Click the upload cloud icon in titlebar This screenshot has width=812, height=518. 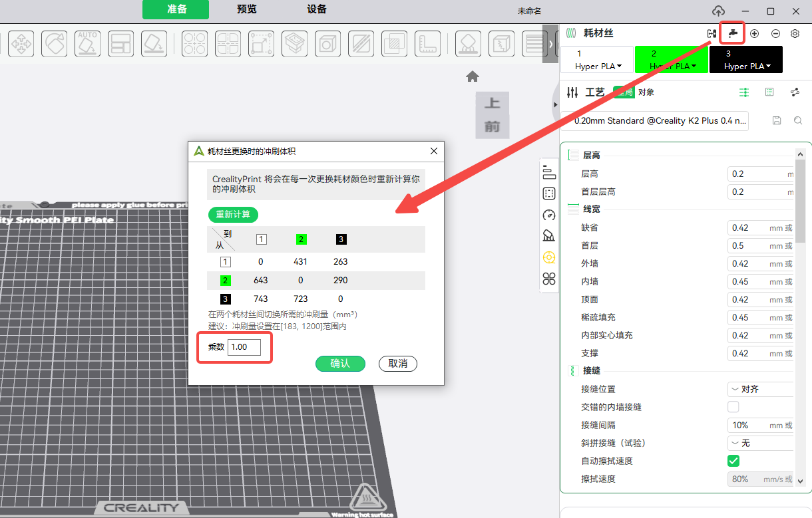(718, 11)
